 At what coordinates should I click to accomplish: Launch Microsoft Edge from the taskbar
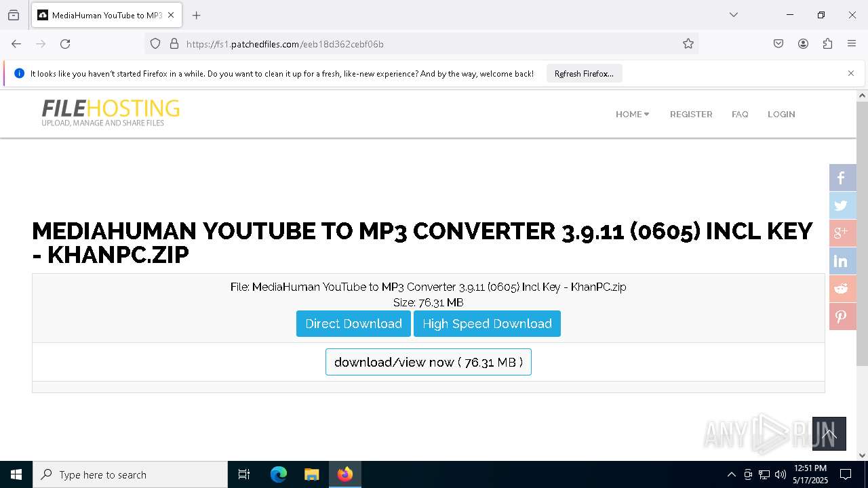[279, 474]
